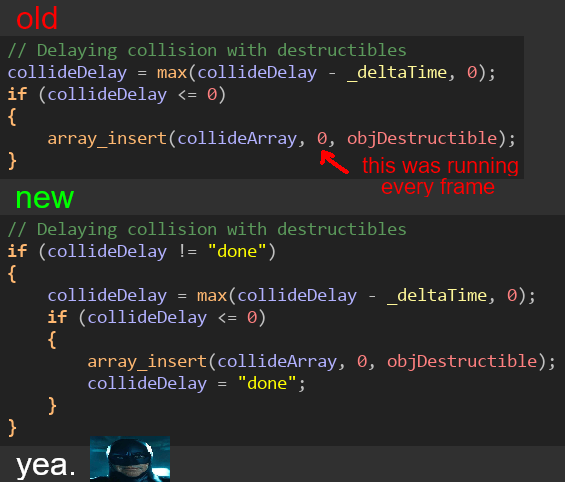Click _deltaTime in the new code block
The height and width of the screenshot is (482, 565).
coord(437,295)
